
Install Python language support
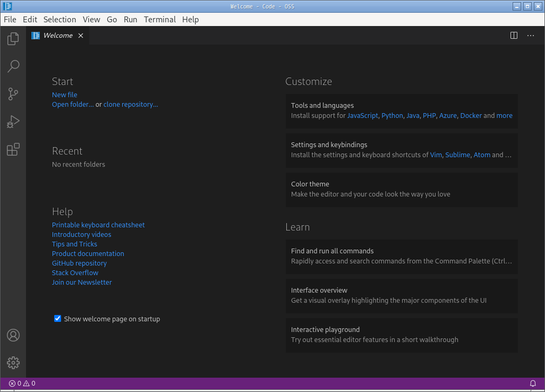point(392,116)
